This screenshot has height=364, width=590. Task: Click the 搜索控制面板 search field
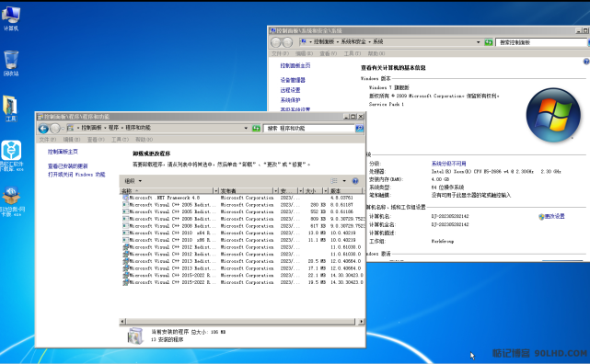(541, 42)
